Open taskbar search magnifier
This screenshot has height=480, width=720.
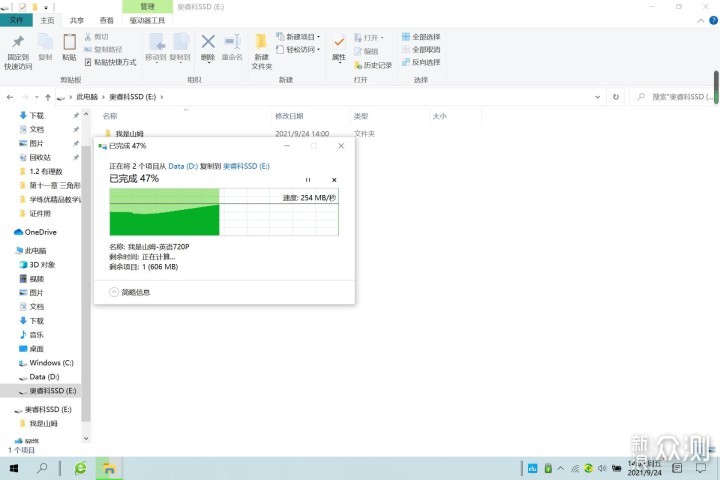click(42, 469)
